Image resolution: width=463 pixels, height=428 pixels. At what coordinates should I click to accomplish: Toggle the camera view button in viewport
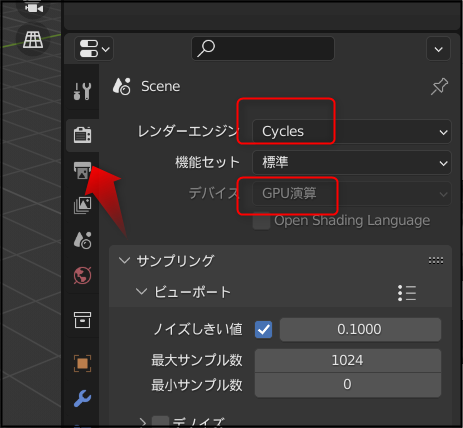pos(33,7)
